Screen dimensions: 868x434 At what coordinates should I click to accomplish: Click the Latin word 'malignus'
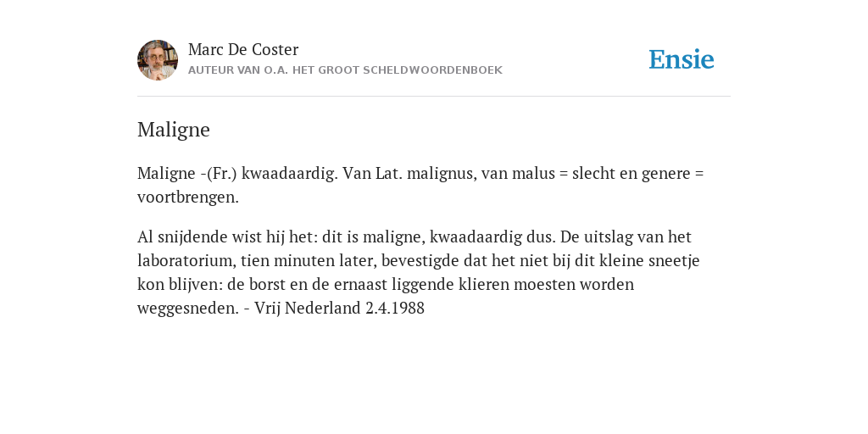[441, 173]
